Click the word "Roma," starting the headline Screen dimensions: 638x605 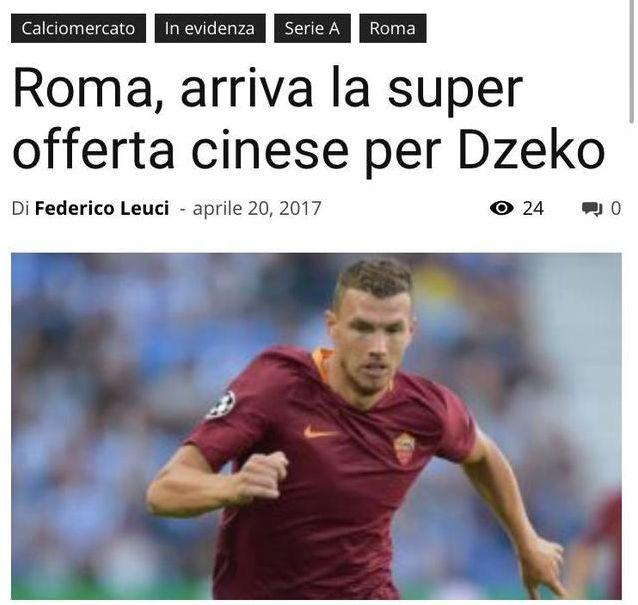tap(88, 89)
